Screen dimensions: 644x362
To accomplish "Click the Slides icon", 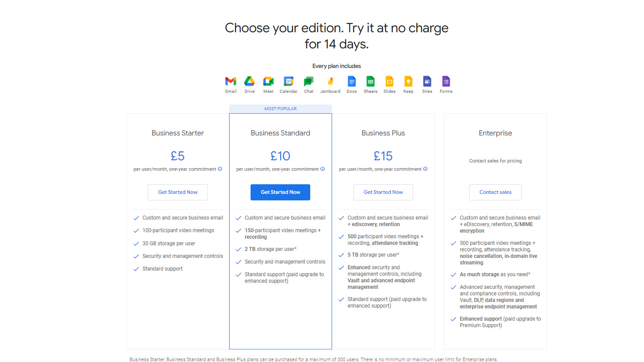I will (x=389, y=81).
